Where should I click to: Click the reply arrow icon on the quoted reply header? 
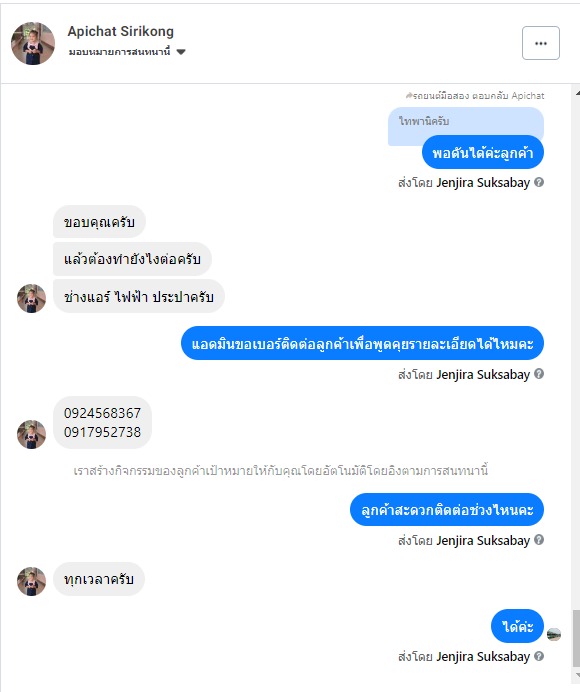409,95
